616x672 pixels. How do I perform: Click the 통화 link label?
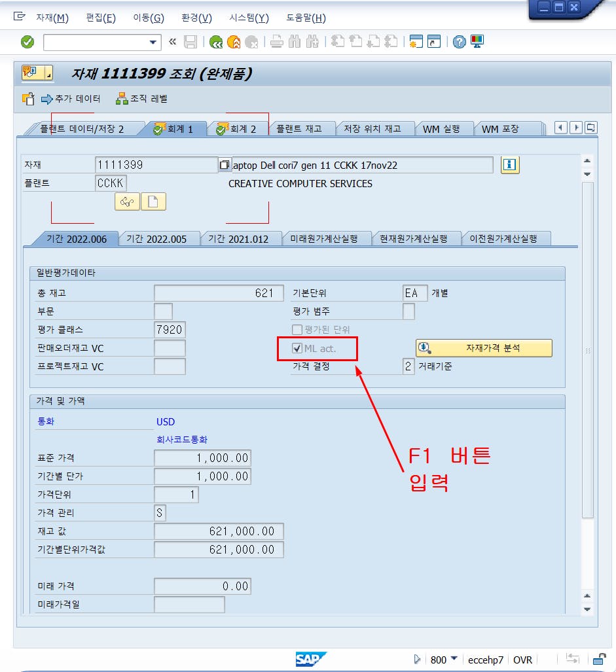point(46,421)
